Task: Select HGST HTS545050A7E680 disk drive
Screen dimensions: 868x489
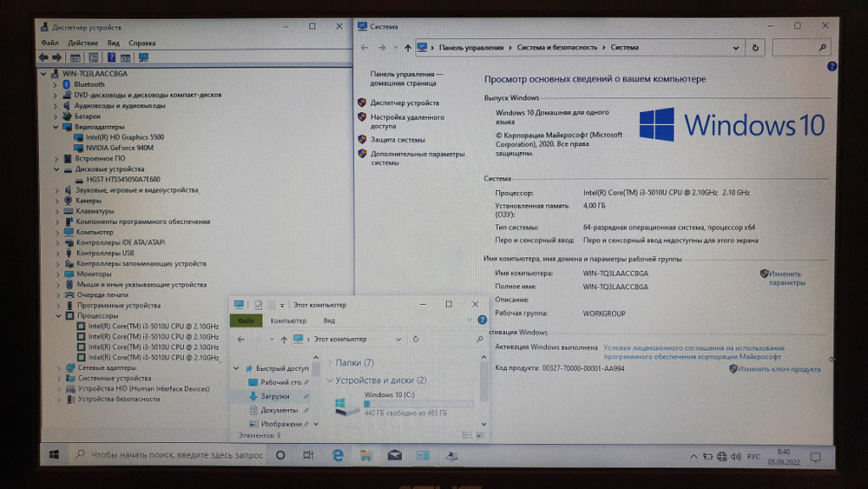Action: (123, 180)
